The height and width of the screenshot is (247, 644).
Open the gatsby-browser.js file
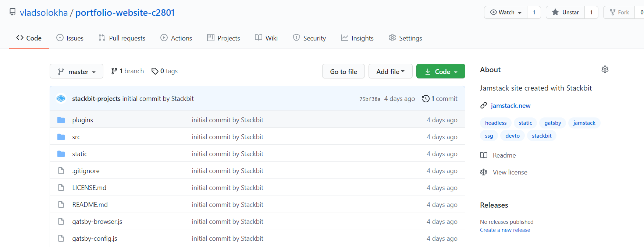97,222
